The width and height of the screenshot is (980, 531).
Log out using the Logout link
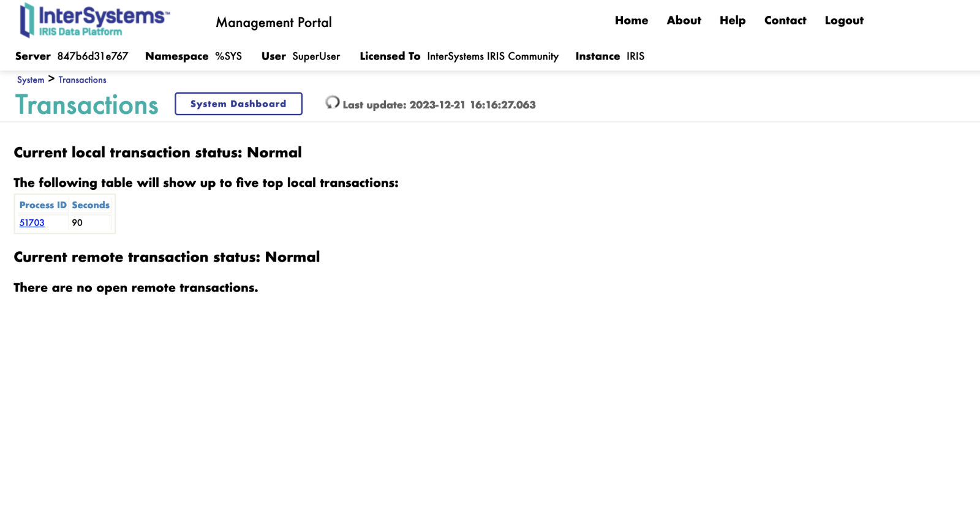[x=843, y=20]
